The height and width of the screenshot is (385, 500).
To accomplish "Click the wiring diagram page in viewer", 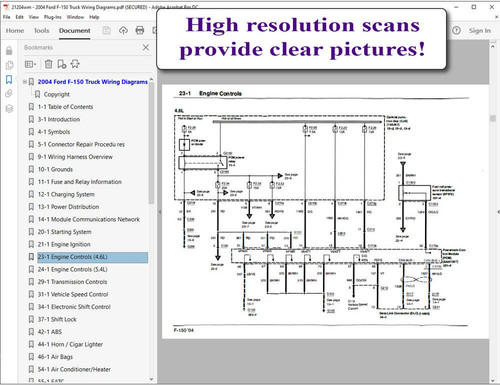I will 325,212.
